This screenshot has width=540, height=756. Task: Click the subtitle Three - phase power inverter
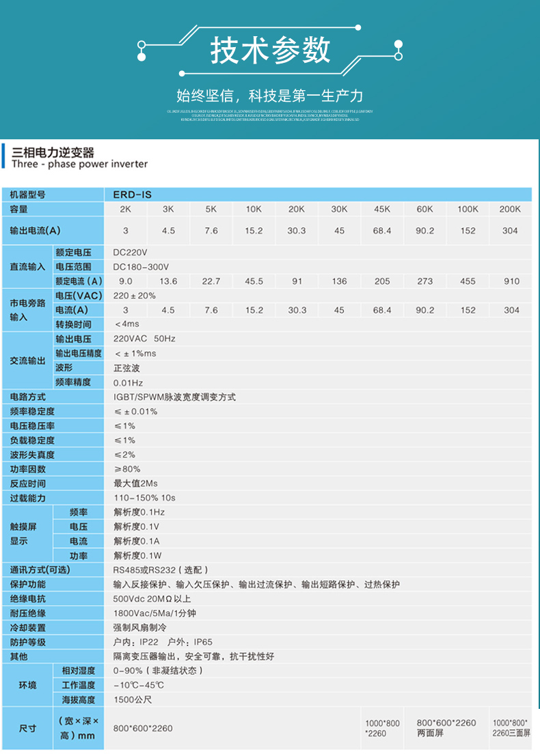coord(79,164)
